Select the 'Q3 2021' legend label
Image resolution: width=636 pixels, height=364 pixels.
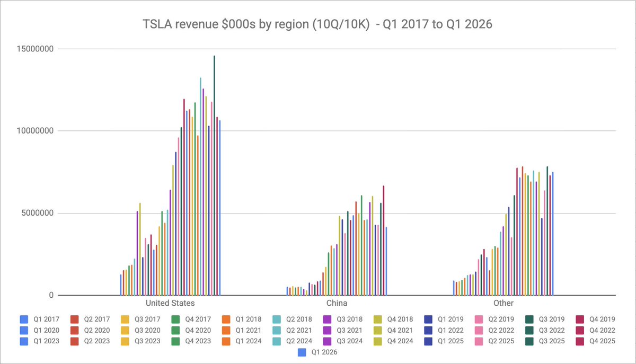350,330
